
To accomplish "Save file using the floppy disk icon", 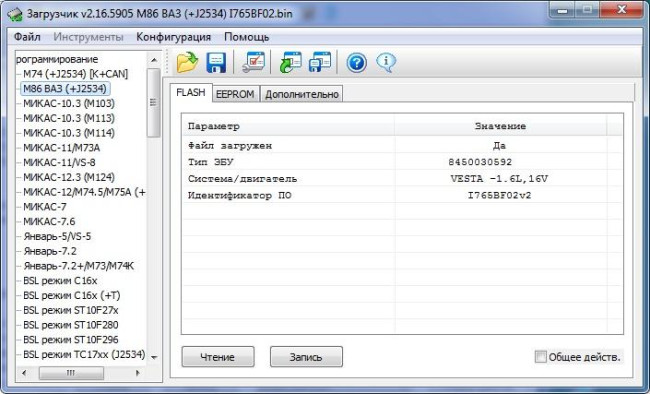I will (216, 63).
